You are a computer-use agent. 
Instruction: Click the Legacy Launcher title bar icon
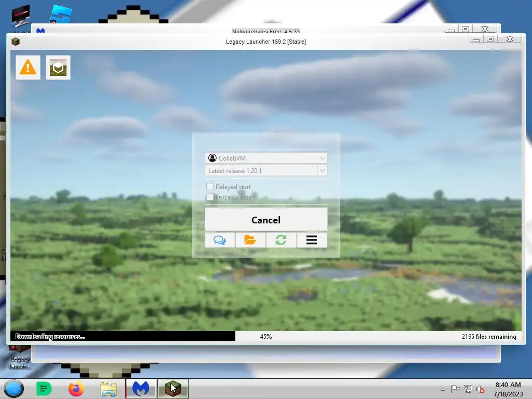[x=16, y=42]
